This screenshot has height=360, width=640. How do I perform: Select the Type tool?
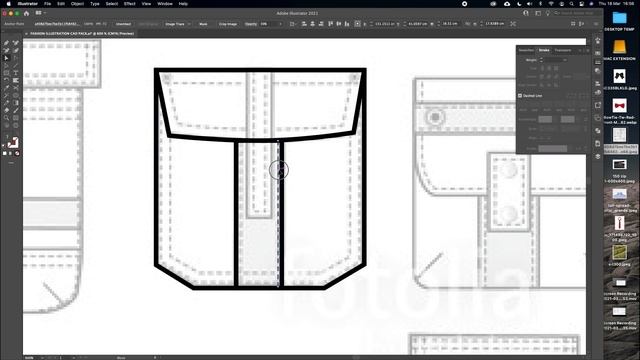[x=16, y=73]
